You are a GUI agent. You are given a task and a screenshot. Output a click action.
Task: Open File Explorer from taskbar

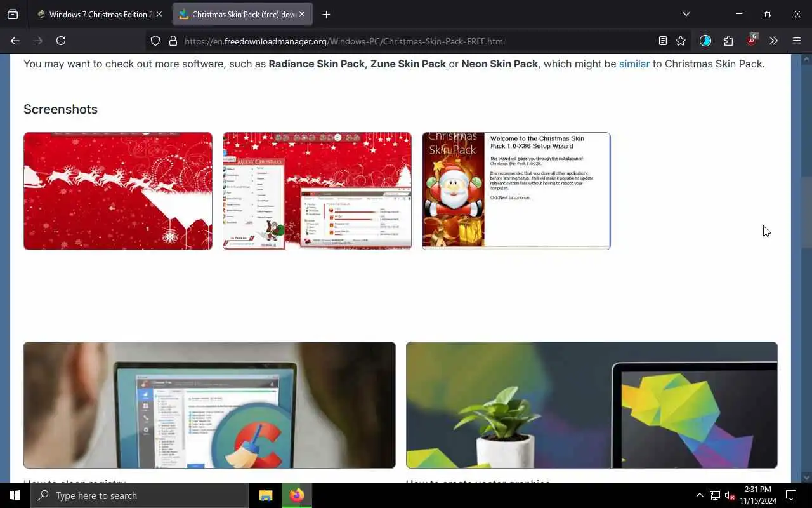click(265, 495)
